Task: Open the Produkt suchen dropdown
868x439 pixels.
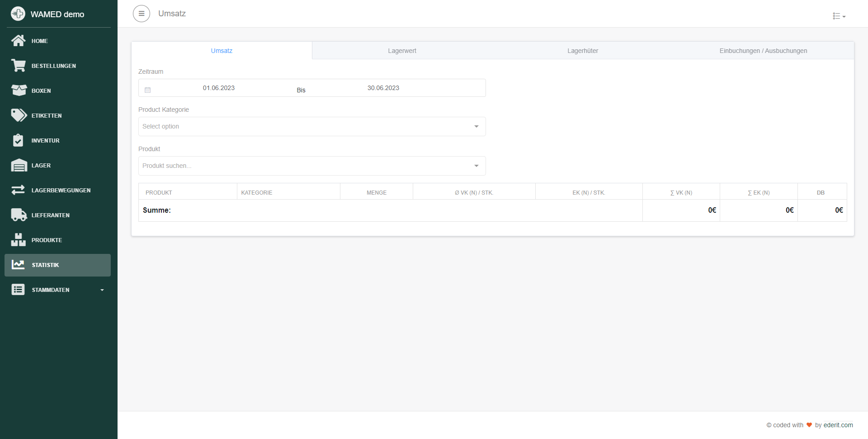Action: (x=311, y=166)
